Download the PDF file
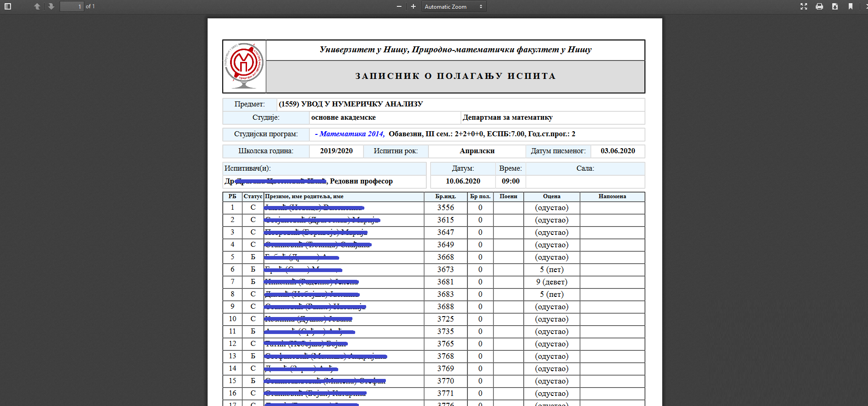Viewport: 868px width, 406px height. point(835,6)
